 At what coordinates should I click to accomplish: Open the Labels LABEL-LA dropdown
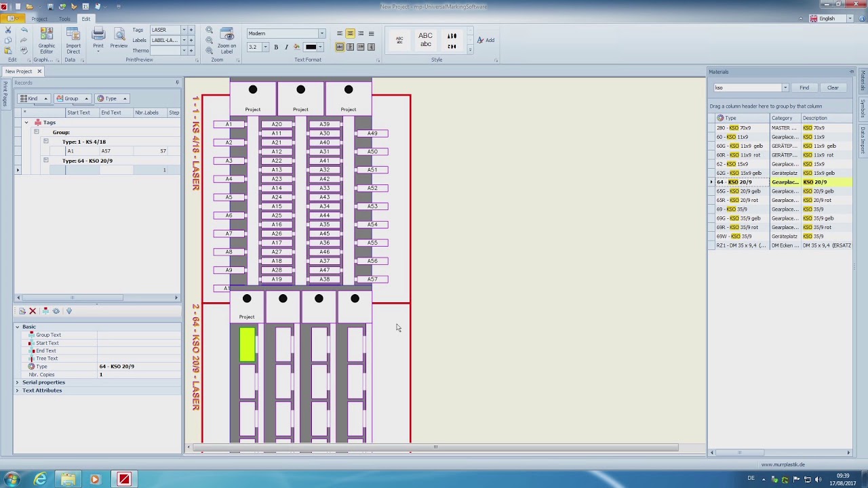tap(185, 40)
